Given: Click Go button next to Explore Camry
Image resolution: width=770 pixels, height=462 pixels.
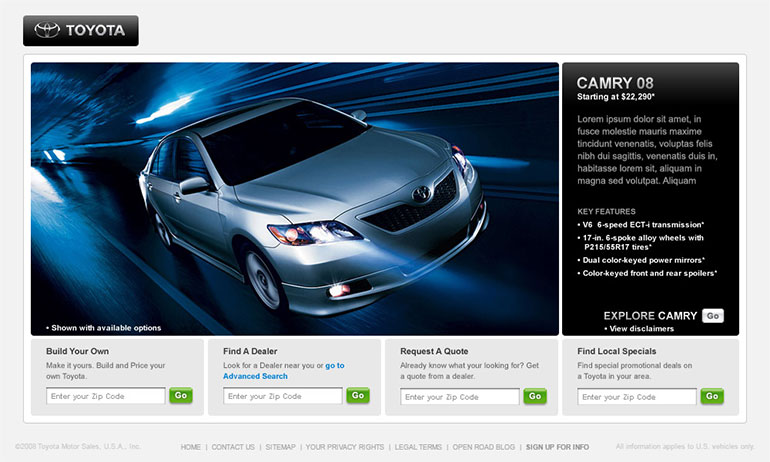Looking at the screenshot, I should pyautogui.click(x=712, y=316).
